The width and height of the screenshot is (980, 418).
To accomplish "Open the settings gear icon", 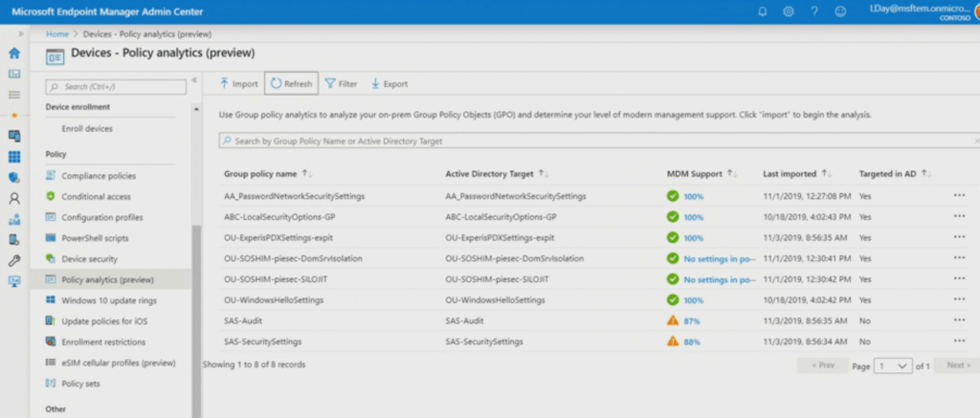I will click(789, 11).
